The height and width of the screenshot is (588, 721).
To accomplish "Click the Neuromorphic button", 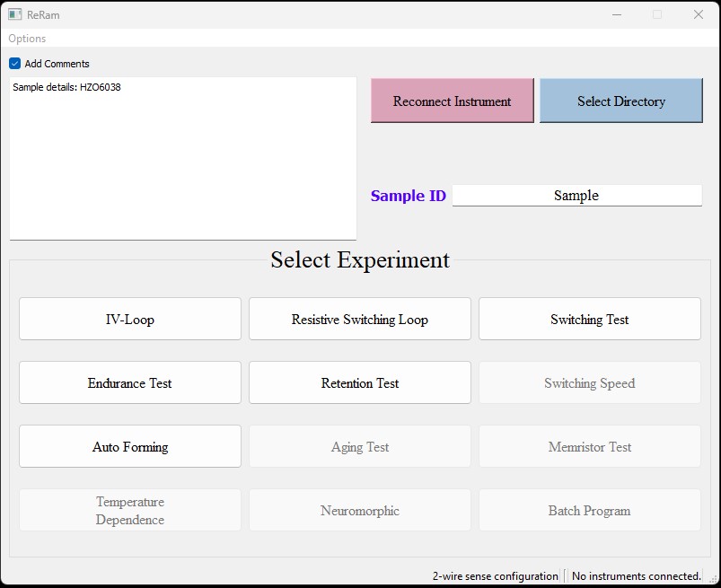I will pyautogui.click(x=360, y=510).
